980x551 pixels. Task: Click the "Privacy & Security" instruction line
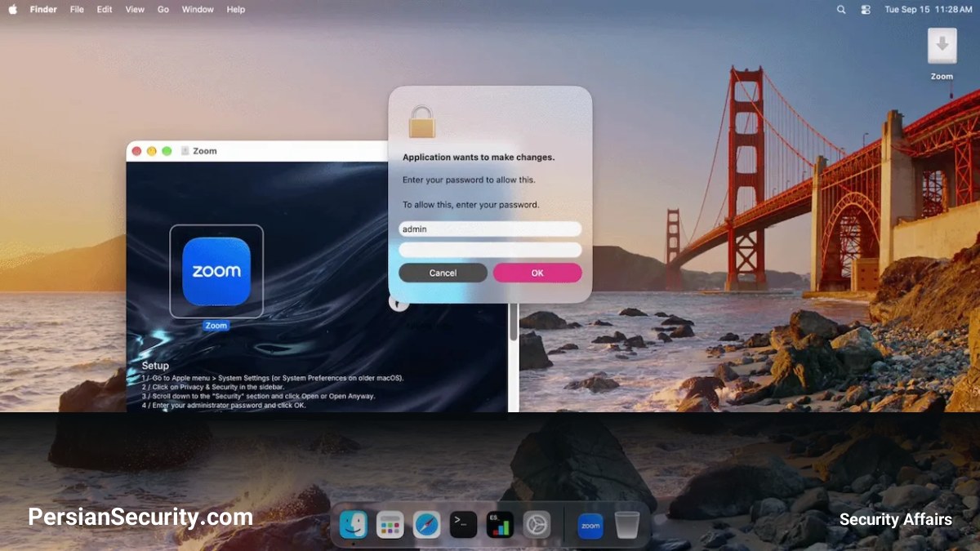point(213,387)
